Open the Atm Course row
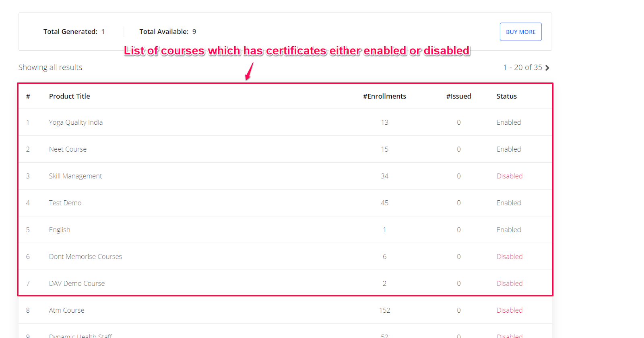 285,310
